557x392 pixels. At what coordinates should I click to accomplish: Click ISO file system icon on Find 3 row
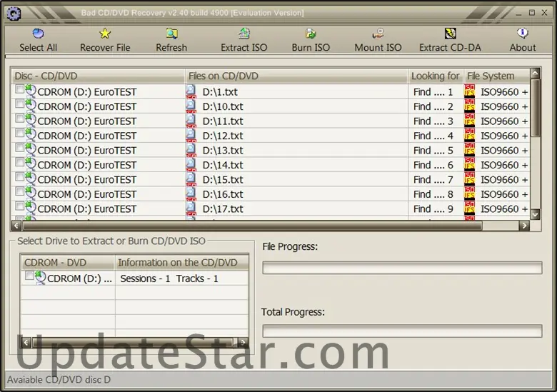tap(469, 121)
